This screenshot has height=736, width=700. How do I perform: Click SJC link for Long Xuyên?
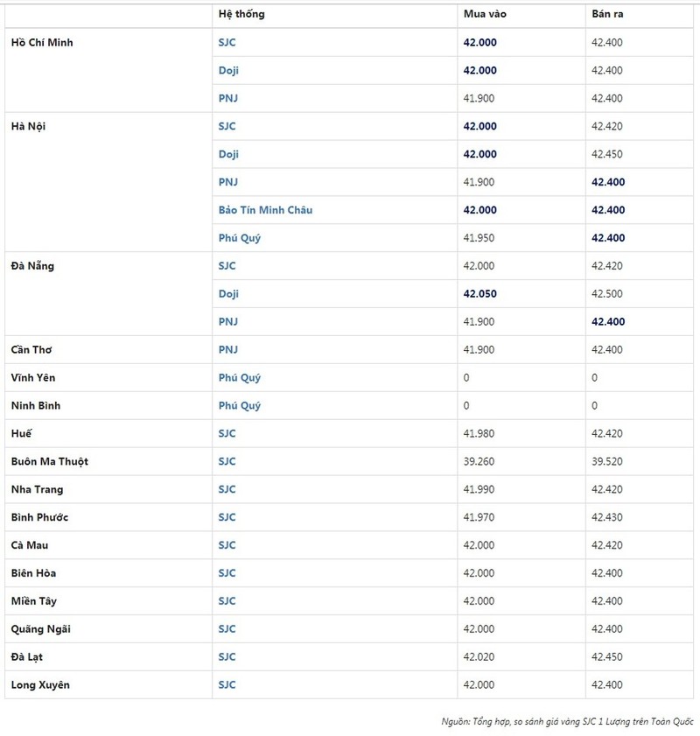point(227,685)
